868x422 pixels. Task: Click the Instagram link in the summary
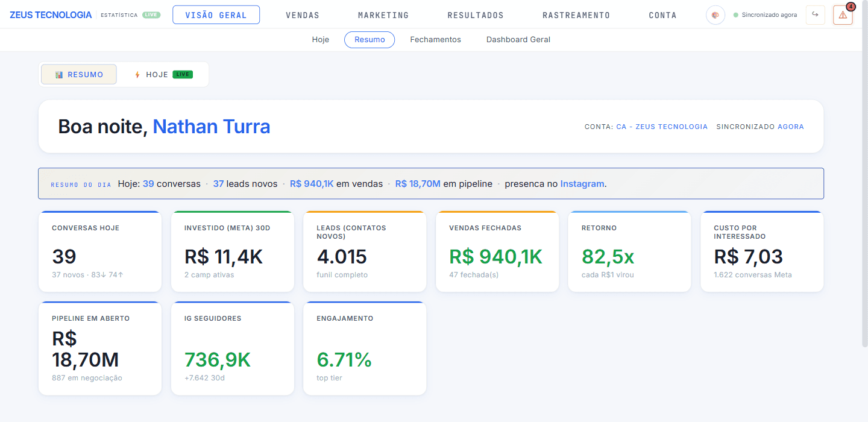click(x=582, y=184)
